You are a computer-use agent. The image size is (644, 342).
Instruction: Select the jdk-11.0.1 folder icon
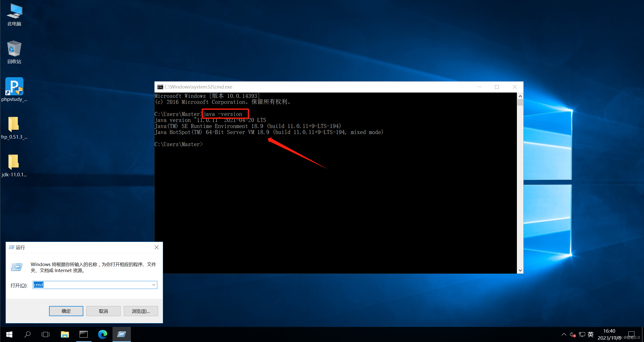click(x=14, y=162)
